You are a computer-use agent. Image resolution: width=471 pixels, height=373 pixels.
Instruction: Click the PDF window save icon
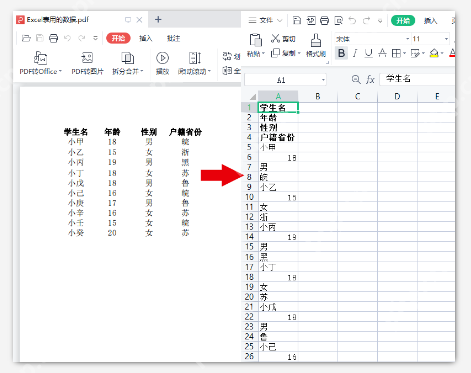pos(40,38)
